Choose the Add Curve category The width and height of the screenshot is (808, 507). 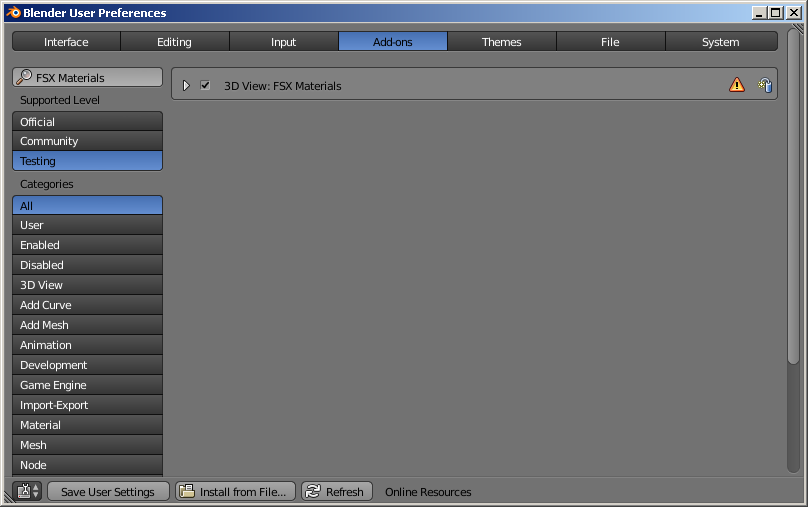87,305
